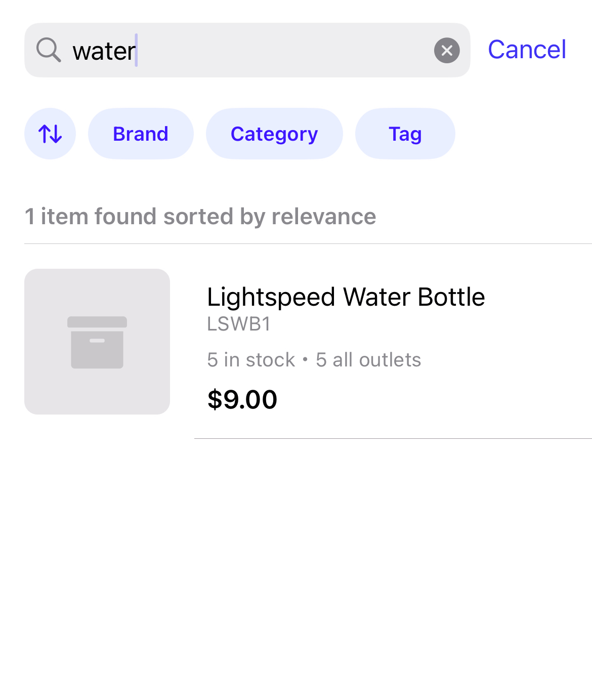Click the LSWB1 SKU code

(239, 324)
